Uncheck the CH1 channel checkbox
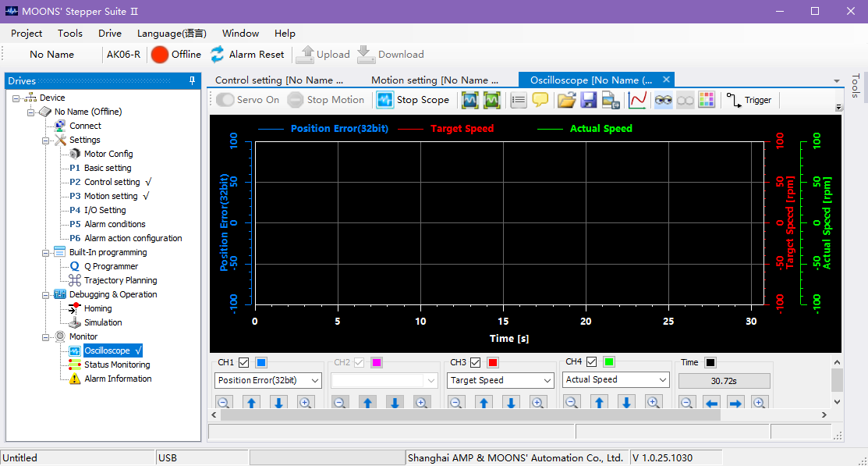 tap(244, 363)
